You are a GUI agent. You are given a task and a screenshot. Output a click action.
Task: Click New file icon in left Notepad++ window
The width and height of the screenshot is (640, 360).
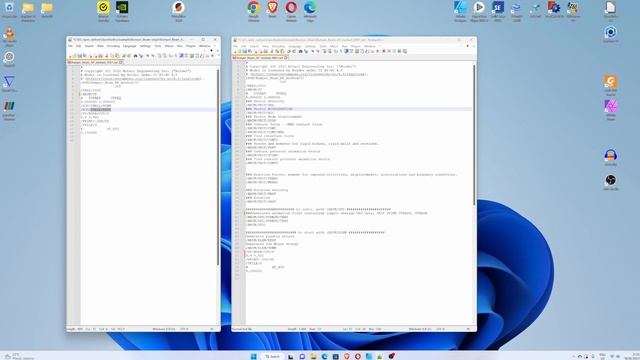pos(70,56)
